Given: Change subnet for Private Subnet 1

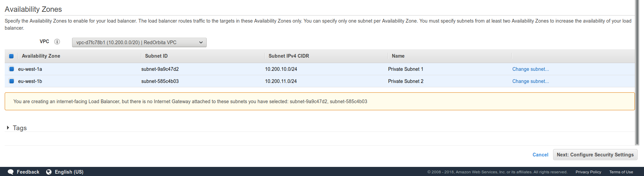Looking at the screenshot, I should pyautogui.click(x=530, y=69).
